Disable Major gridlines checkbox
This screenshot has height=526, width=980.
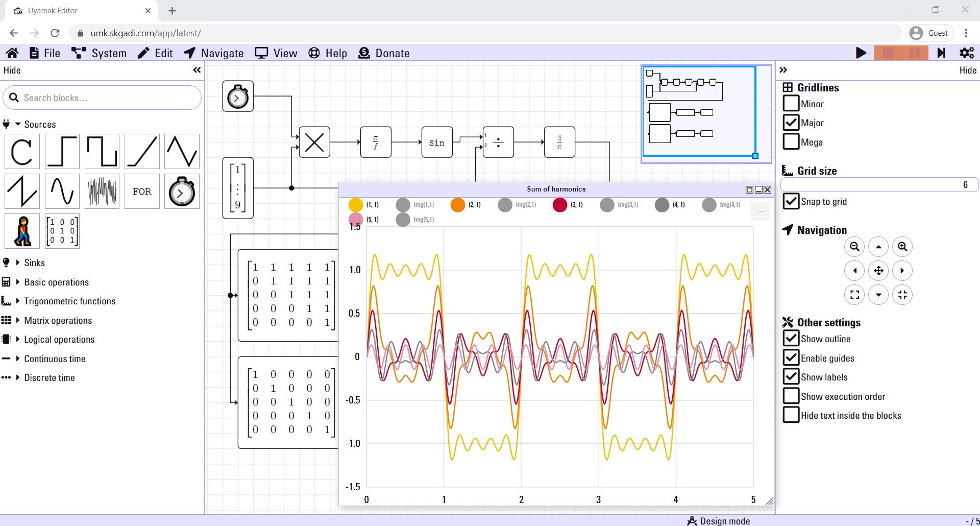(x=791, y=123)
